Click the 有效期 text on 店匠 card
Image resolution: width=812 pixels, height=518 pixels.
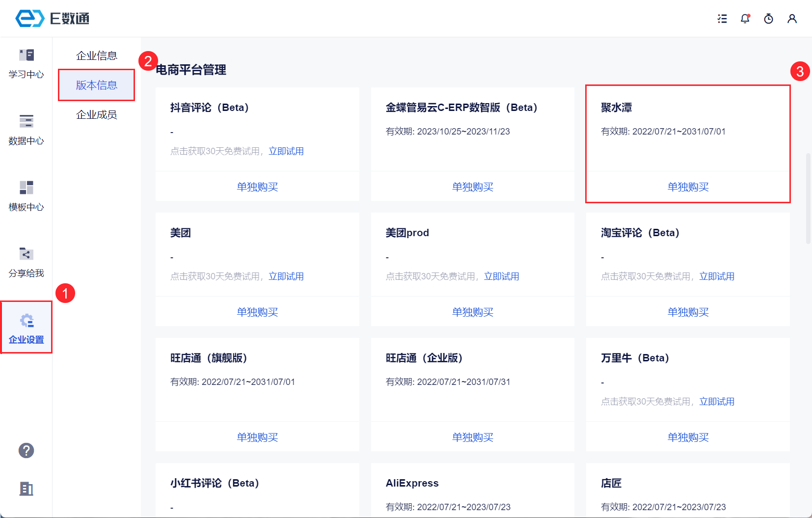click(x=663, y=507)
